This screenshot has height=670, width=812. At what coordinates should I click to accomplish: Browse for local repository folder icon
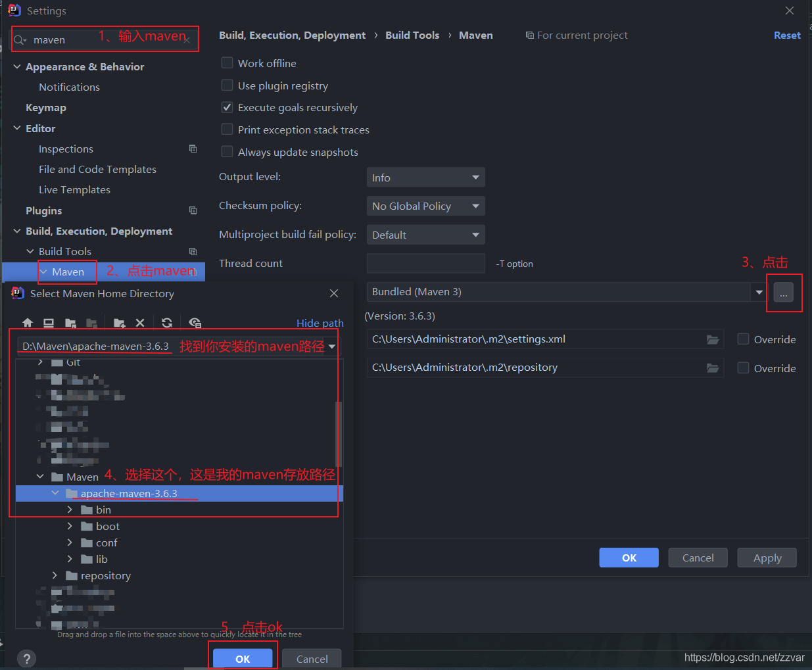coord(713,368)
